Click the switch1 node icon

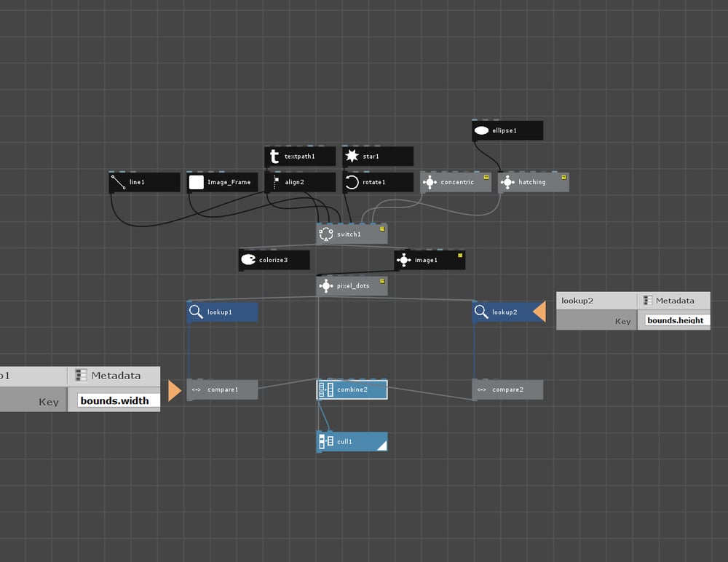click(x=326, y=234)
